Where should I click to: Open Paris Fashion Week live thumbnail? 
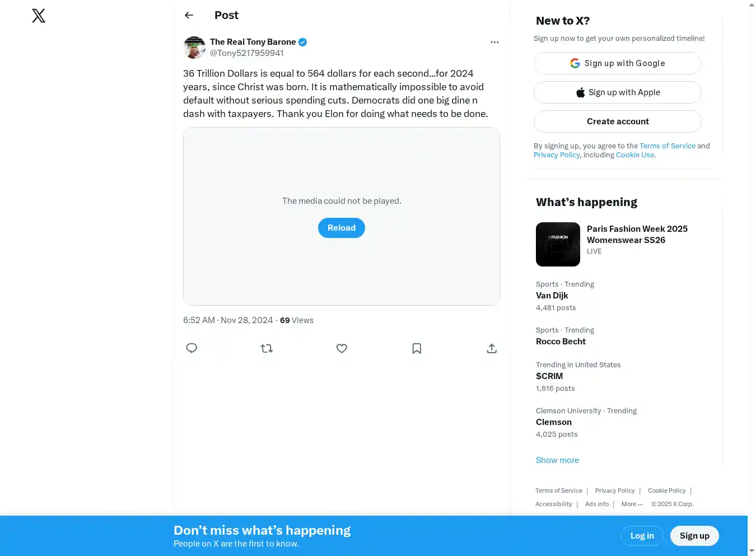(558, 244)
